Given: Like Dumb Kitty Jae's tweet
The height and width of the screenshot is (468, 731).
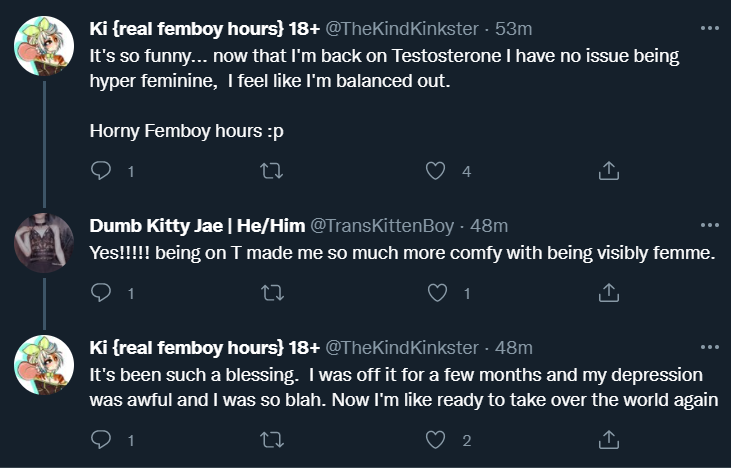Looking at the screenshot, I should (x=437, y=293).
